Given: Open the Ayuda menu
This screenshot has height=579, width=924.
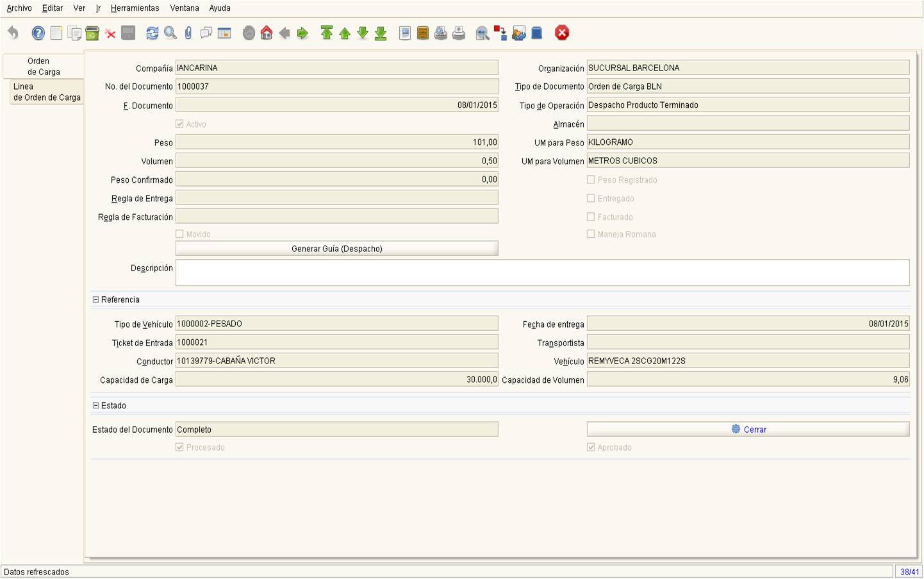Looking at the screenshot, I should 220,8.
